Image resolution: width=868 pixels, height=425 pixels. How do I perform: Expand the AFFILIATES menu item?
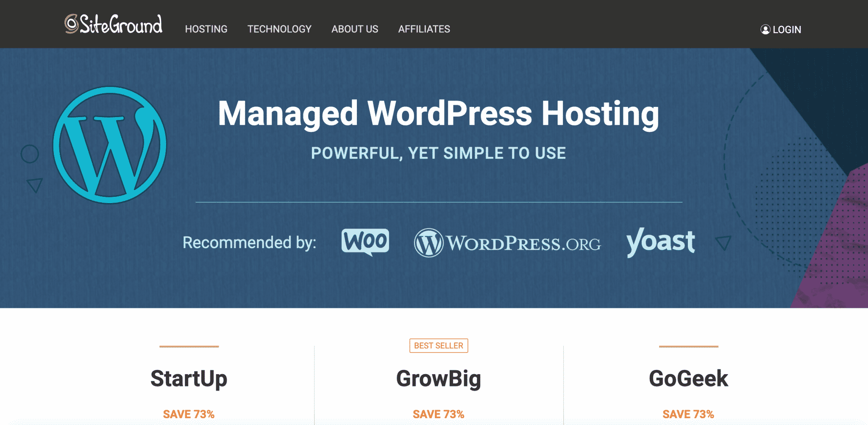coord(423,29)
